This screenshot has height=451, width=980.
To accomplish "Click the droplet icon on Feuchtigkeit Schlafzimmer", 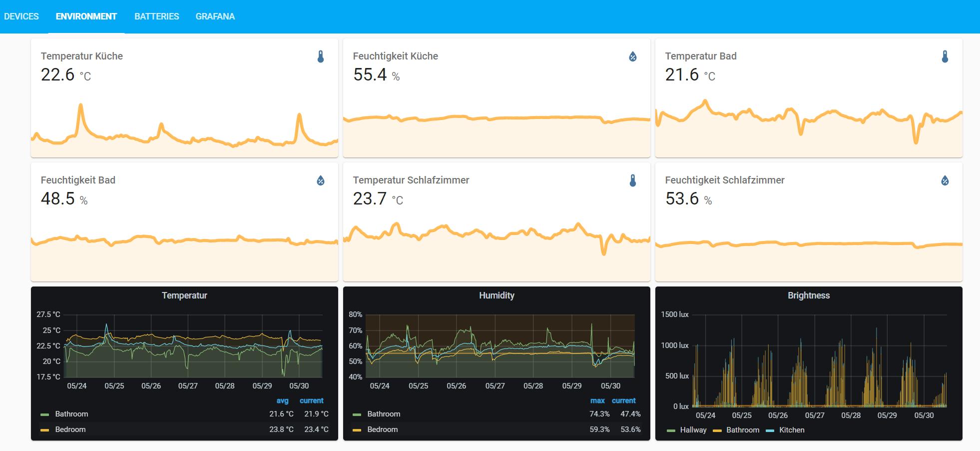I will (x=945, y=180).
